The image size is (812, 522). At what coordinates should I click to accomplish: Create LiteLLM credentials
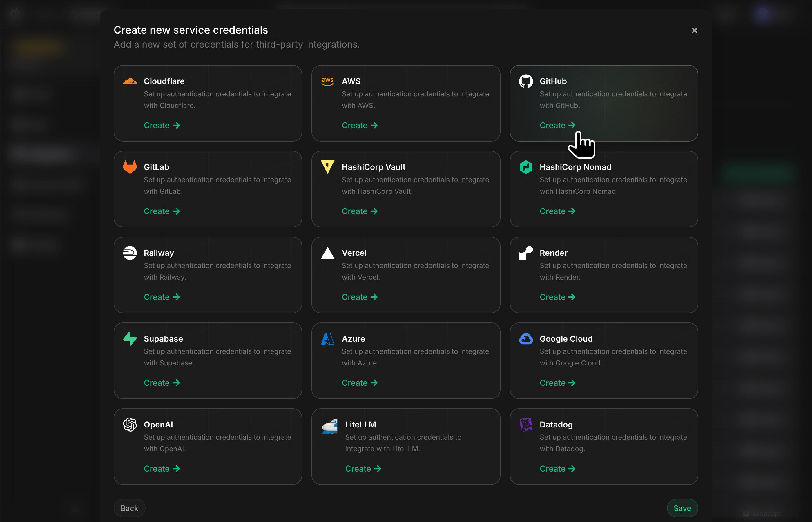click(x=363, y=468)
